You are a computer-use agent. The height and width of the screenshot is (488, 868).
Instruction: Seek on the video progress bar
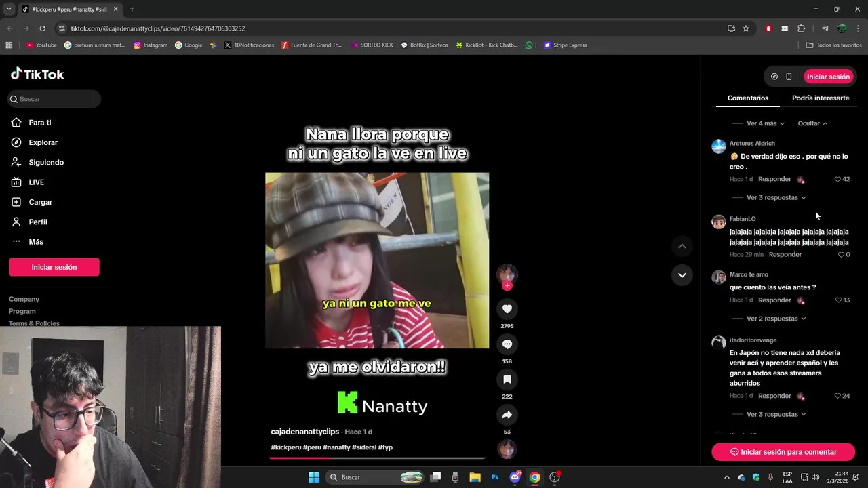point(377,458)
